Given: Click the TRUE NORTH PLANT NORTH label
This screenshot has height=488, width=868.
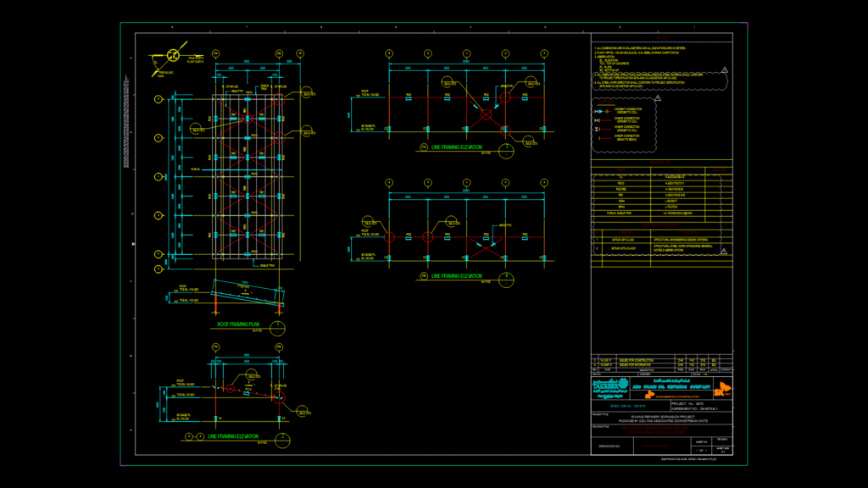Looking at the screenshot, I should coord(196,60).
